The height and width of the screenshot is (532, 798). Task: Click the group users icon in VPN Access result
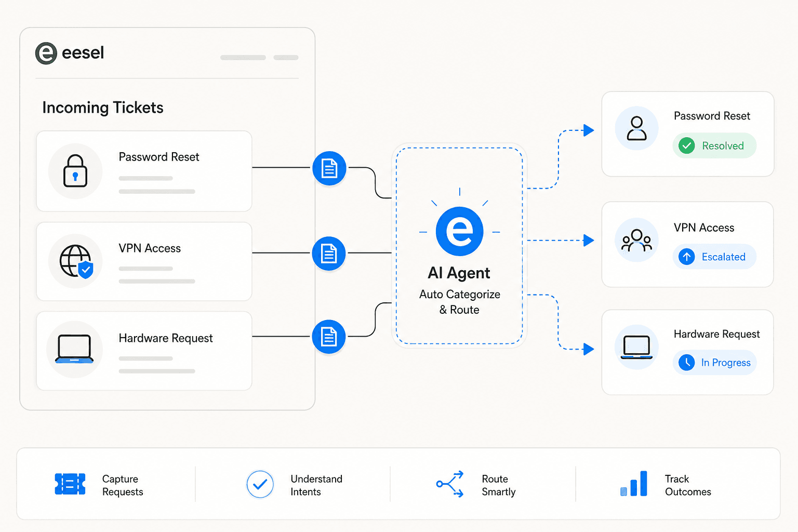tap(637, 240)
